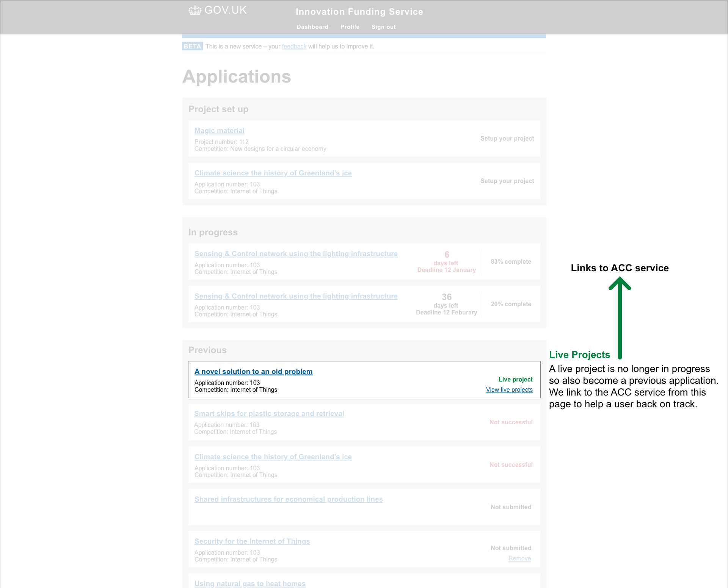
Task: Click the GOV.UK crown logo
Action: click(195, 10)
